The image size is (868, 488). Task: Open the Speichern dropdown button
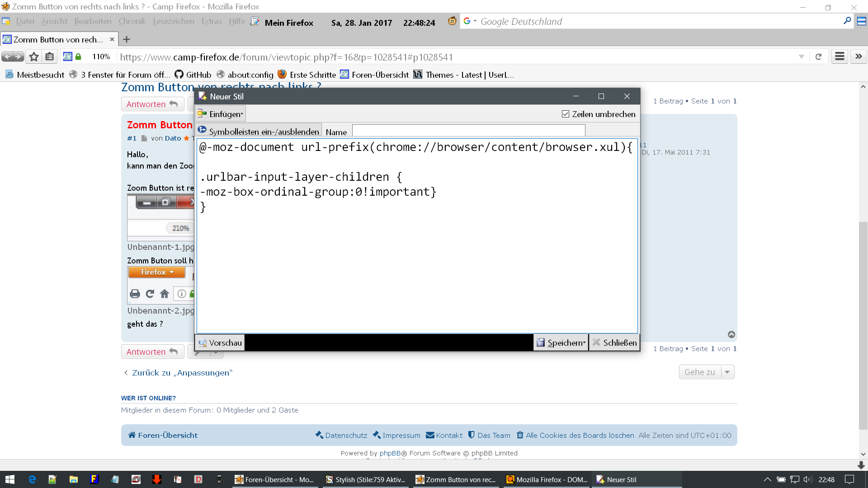tap(561, 343)
